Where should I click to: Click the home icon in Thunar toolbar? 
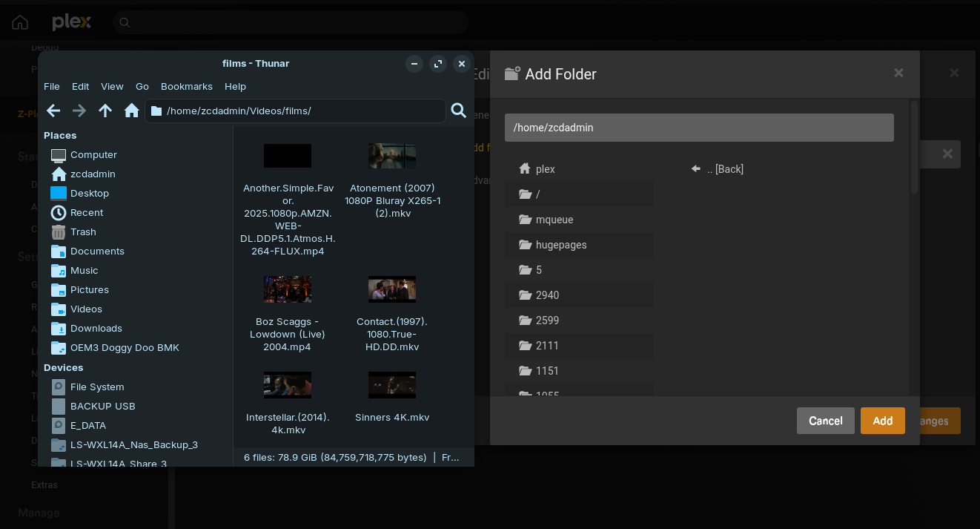click(x=132, y=111)
